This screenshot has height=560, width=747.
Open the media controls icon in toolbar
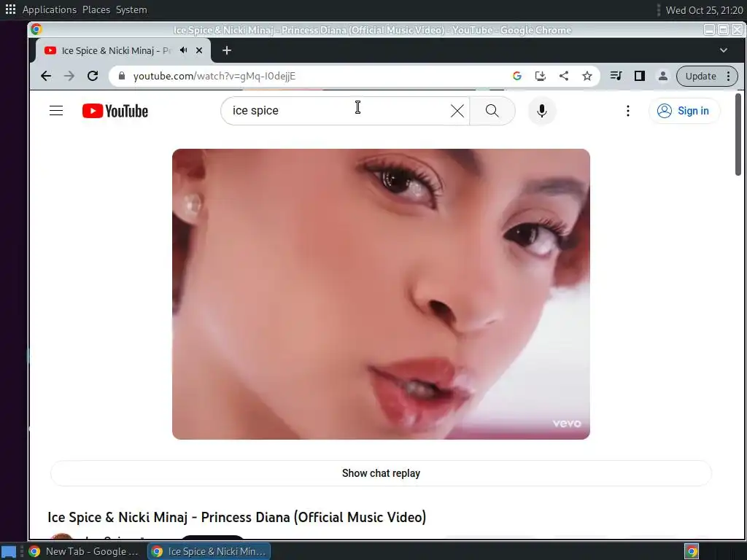point(616,76)
